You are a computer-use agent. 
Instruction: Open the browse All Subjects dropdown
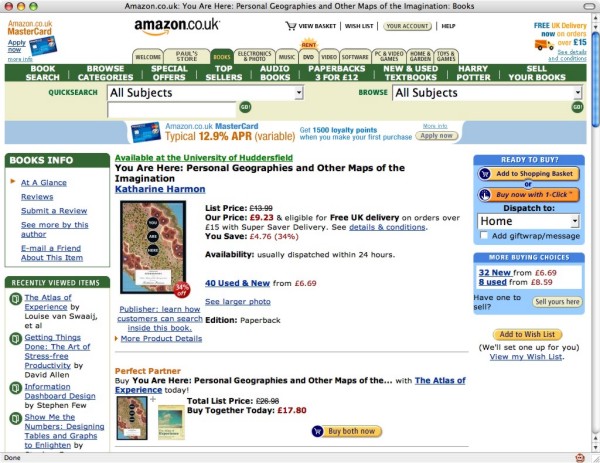(x=487, y=92)
